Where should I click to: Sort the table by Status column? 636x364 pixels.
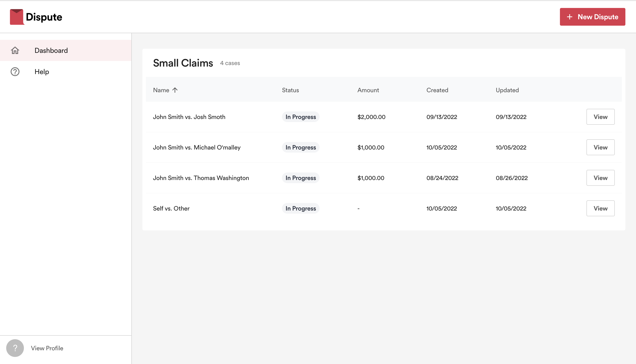290,90
